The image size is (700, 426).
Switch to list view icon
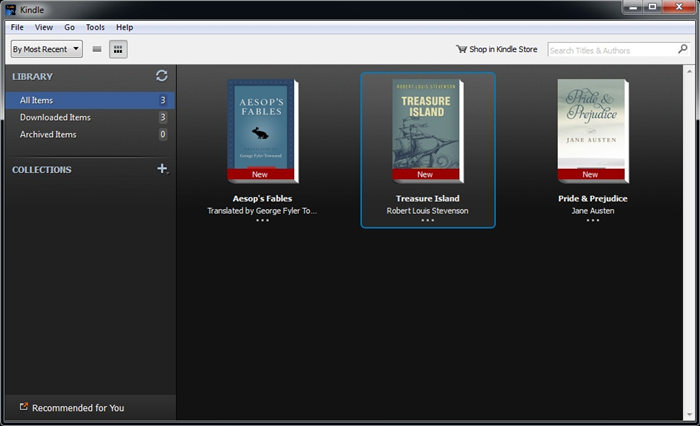(x=97, y=49)
